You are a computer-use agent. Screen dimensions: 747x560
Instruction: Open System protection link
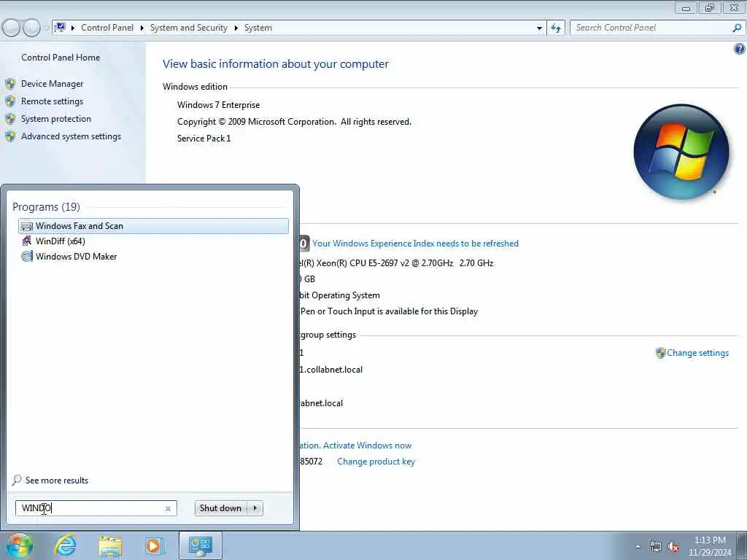click(55, 119)
